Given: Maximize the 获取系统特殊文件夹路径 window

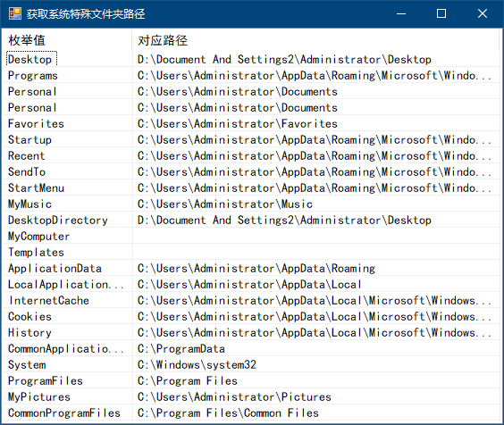Looking at the screenshot, I should click(x=441, y=13).
